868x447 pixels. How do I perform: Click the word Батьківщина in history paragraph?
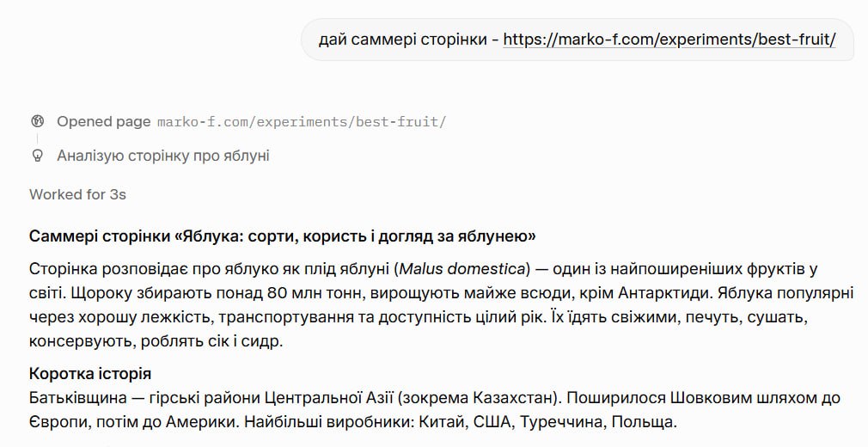click(77, 398)
